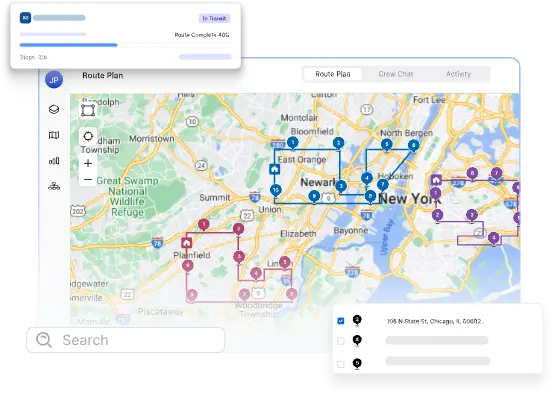Viewport: 560px width, 396px height.
Task: Select pink route pin number 2
Action: pos(239,229)
